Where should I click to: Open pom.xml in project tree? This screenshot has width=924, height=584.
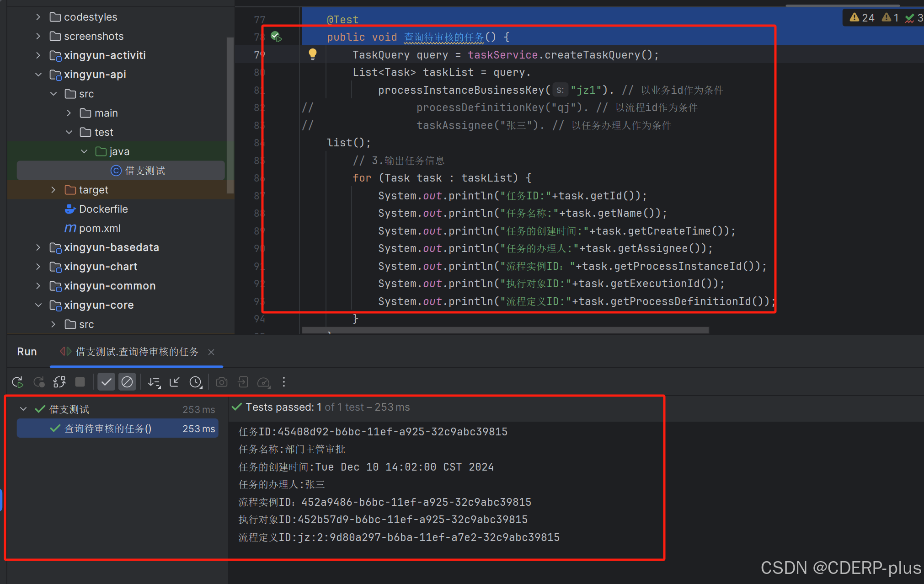click(100, 228)
